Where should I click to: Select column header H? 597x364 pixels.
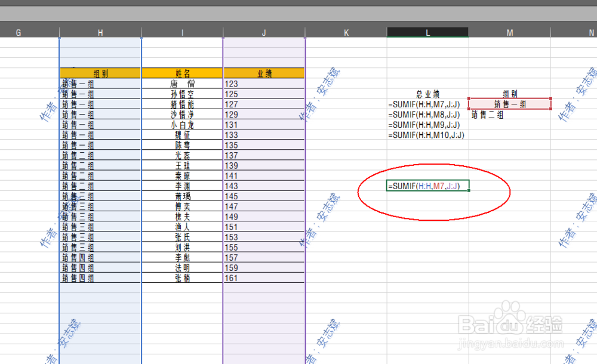[100, 32]
